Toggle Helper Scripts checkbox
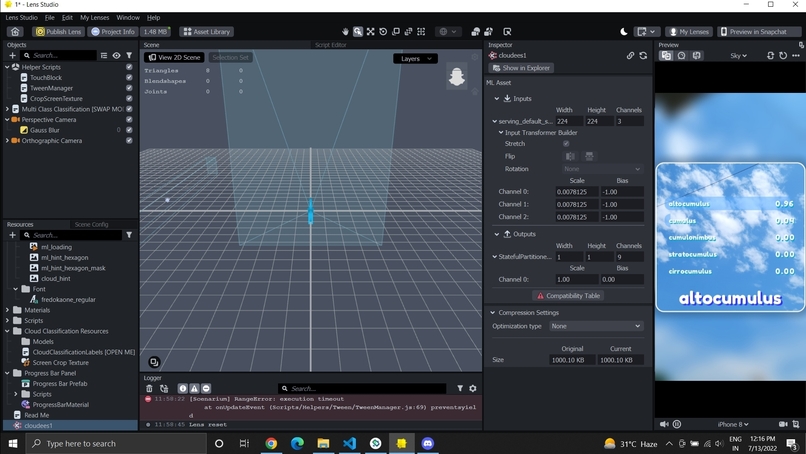806x454 pixels. pos(129,67)
